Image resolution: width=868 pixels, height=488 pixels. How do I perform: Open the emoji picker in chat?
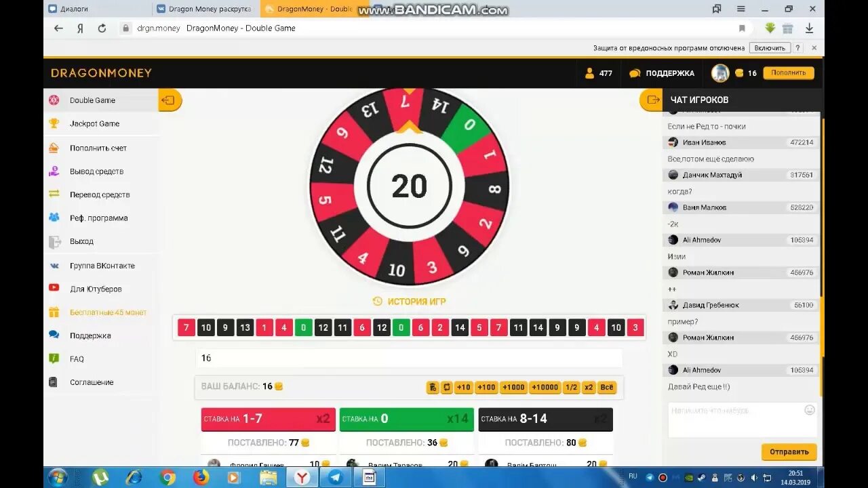[x=810, y=410]
